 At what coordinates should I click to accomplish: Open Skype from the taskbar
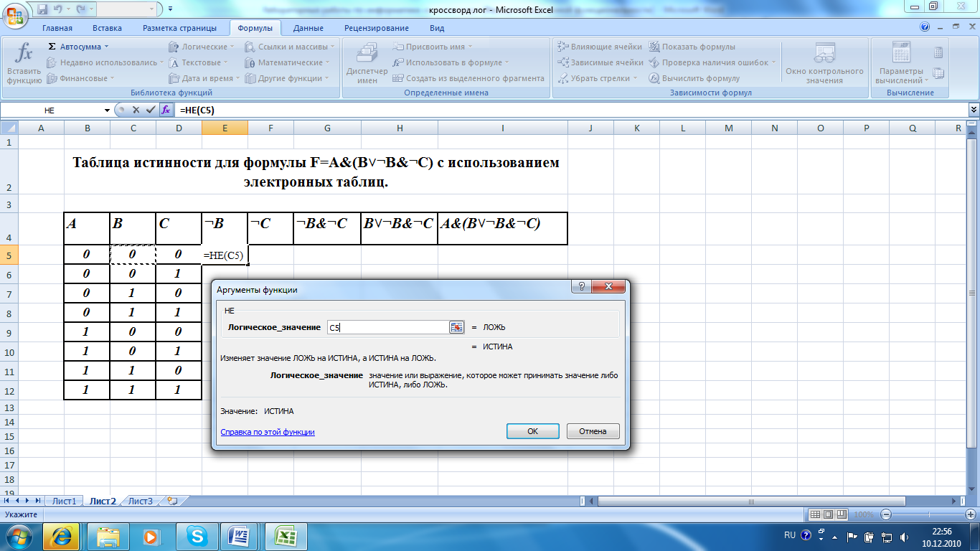pos(196,537)
